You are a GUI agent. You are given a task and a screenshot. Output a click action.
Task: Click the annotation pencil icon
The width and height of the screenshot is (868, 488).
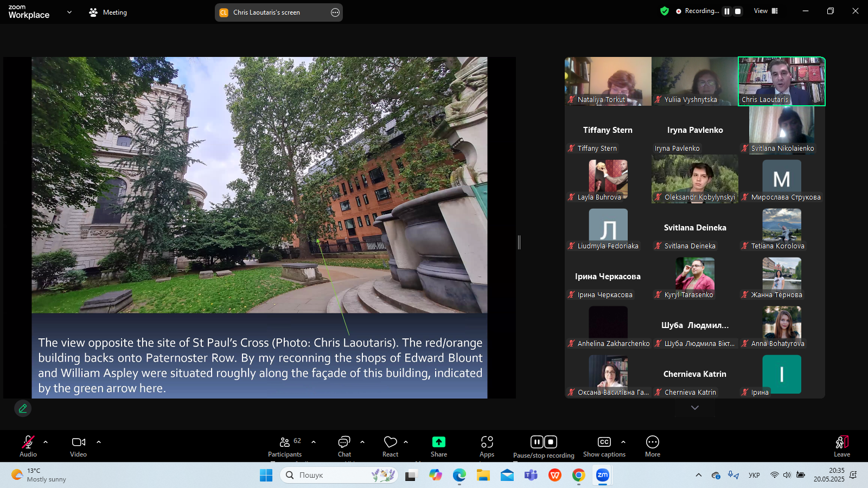[23, 408]
